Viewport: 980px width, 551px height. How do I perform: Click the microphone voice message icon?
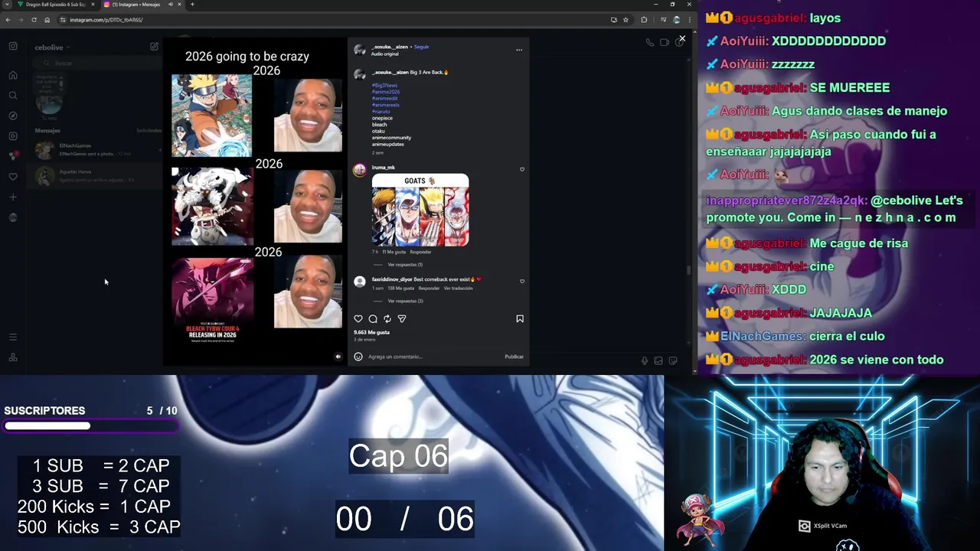coord(645,360)
